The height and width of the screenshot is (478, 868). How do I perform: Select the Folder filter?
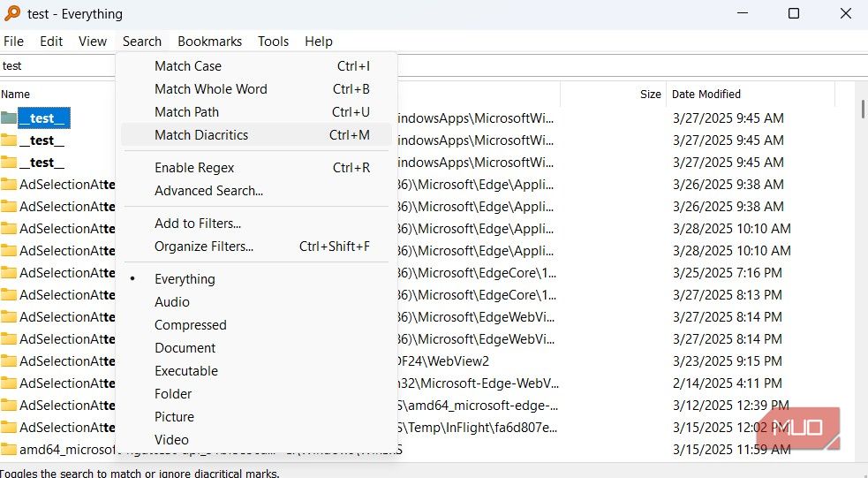tap(256, 394)
